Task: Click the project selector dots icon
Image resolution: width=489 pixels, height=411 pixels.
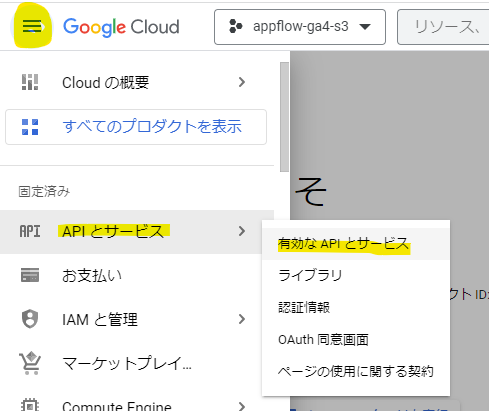Action: click(x=236, y=26)
